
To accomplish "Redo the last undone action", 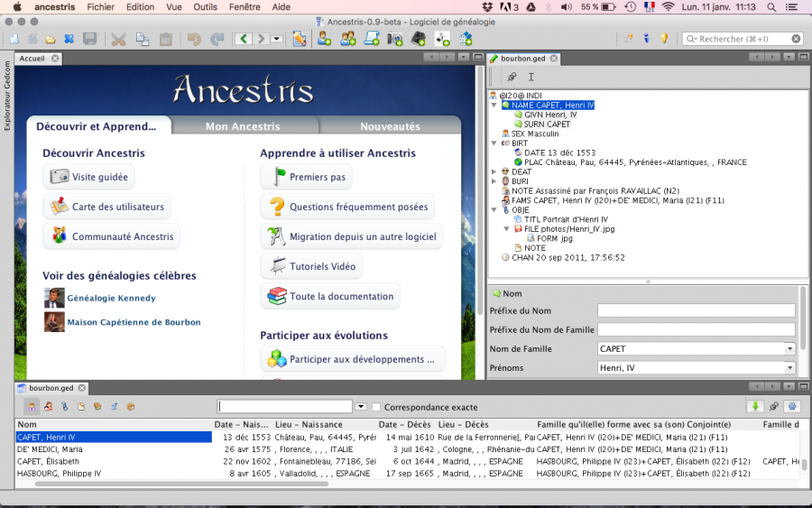I will [217, 40].
